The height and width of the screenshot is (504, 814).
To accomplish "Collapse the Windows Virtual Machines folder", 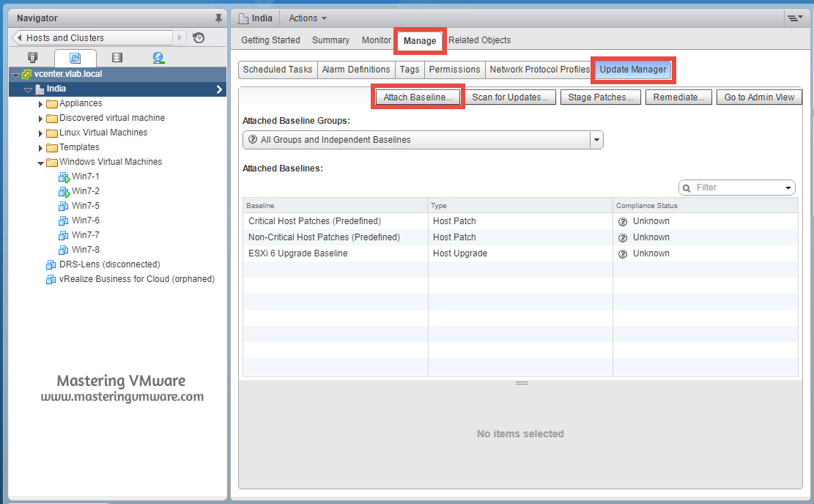I will (41, 163).
